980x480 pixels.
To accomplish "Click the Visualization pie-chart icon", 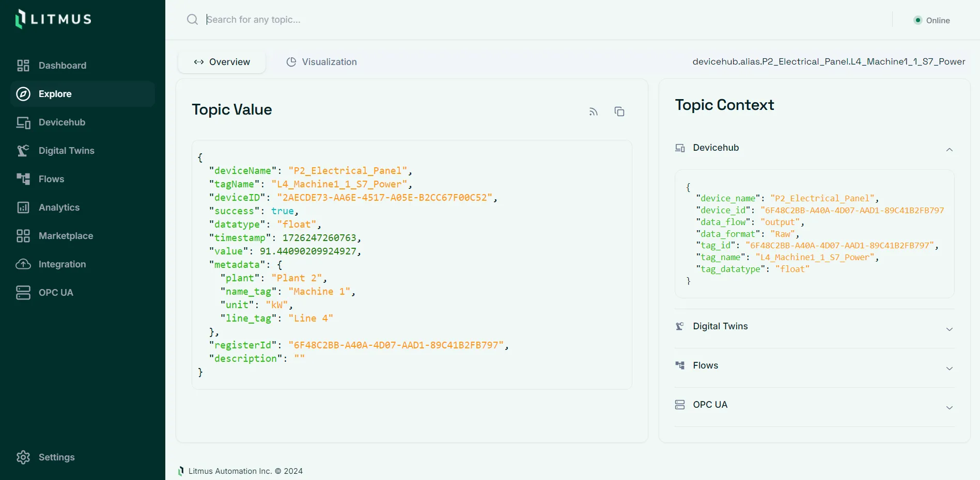I will click(291, 62).
